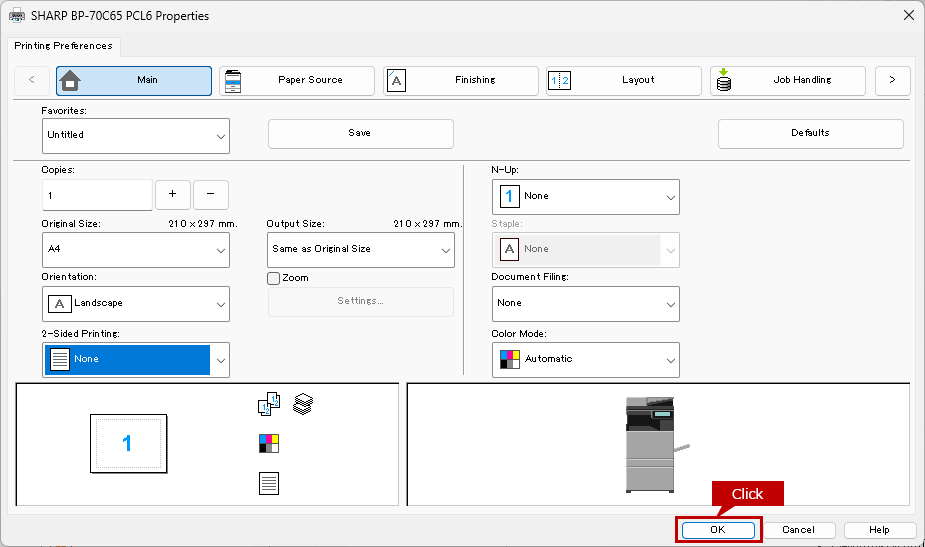The height and width of the screenshot is (547, 925).
Task: Click the page 1 preview thumbnail
Action: [129, 444]
